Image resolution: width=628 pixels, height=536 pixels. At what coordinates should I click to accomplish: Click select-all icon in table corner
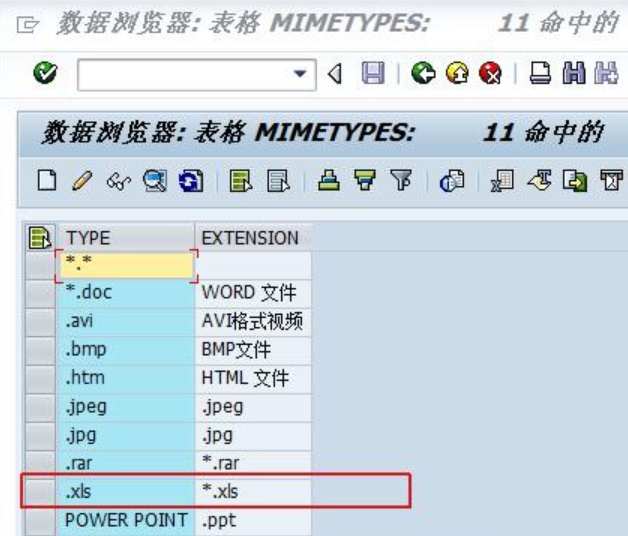pyautogui.click(x=40, y=238)
